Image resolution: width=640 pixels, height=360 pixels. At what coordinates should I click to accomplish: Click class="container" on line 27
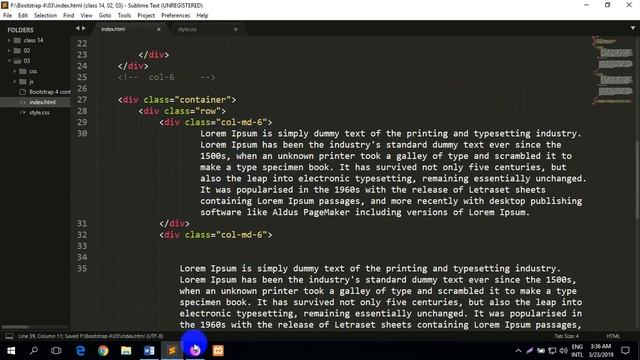click(x=187, y=100)
